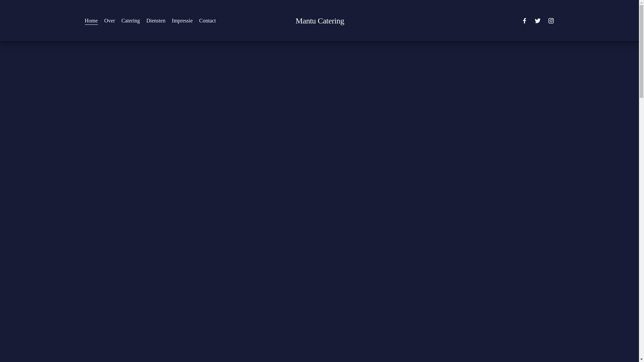Screen dimensions: 644x362
Task: Go to the Home page
Action: coord(91,21)
